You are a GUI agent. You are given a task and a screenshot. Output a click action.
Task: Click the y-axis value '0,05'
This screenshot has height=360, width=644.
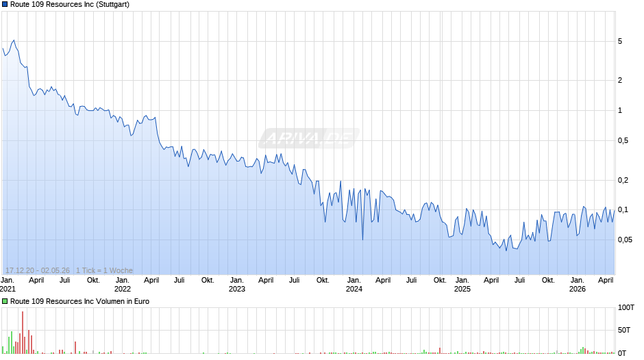(625, 240)
